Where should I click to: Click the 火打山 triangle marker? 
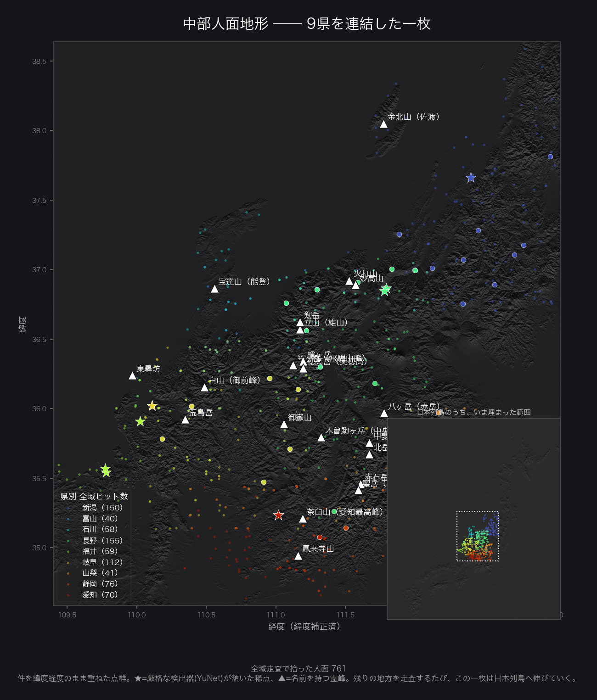coord(349,281)
